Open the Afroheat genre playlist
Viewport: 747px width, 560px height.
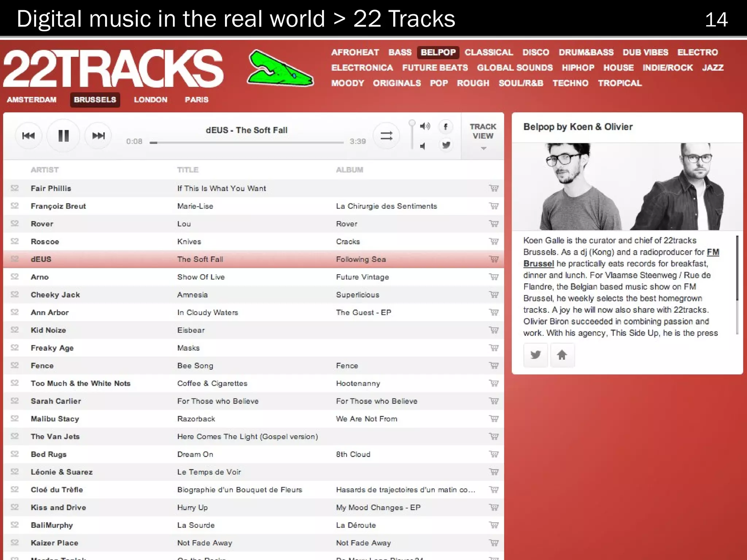click(x=355, y=52)
